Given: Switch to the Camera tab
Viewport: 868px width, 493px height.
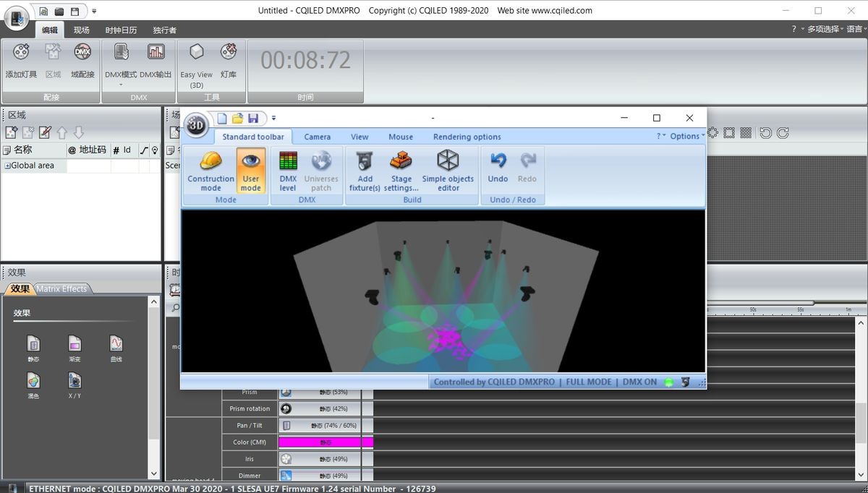Looking at the screenshot, I should coord(317,137).
